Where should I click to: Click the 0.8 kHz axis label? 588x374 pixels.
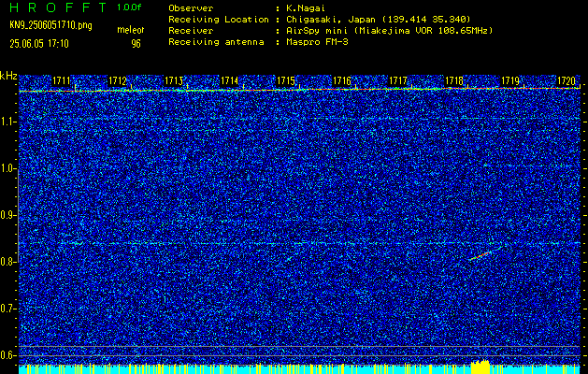(x=7, y=262)
